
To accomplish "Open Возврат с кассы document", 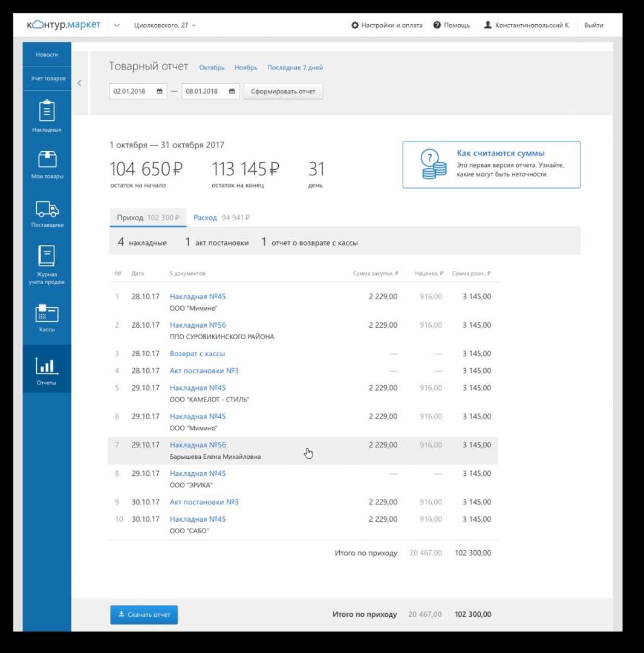I will point(197,354).
